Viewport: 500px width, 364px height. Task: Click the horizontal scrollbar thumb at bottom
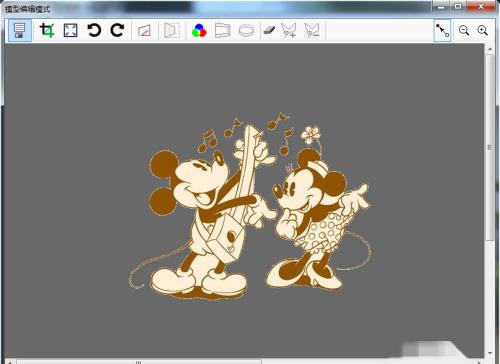[139, 362]
